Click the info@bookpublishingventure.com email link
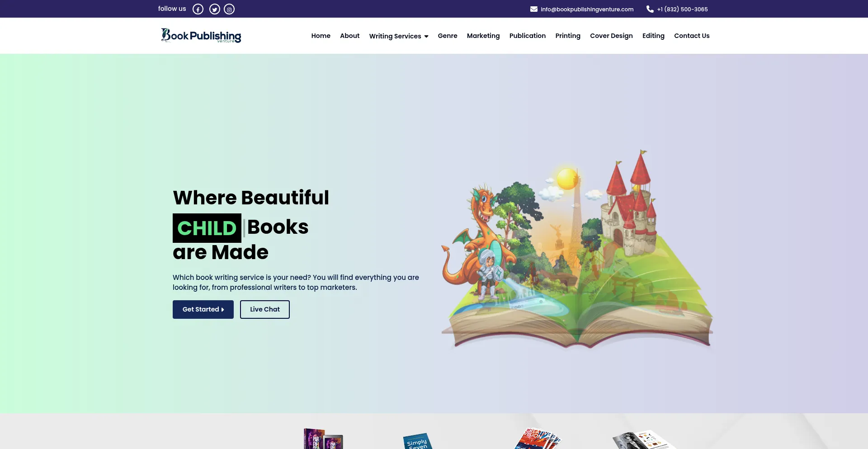 [x=587, y=9]
